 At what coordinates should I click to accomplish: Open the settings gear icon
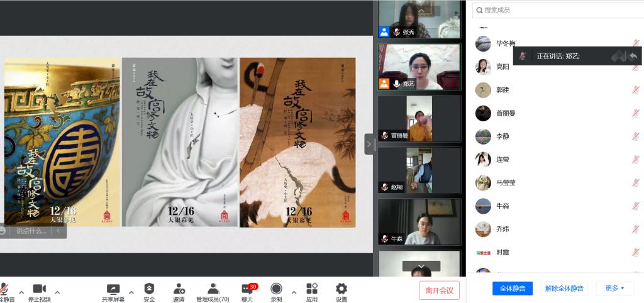click(341, 289)
